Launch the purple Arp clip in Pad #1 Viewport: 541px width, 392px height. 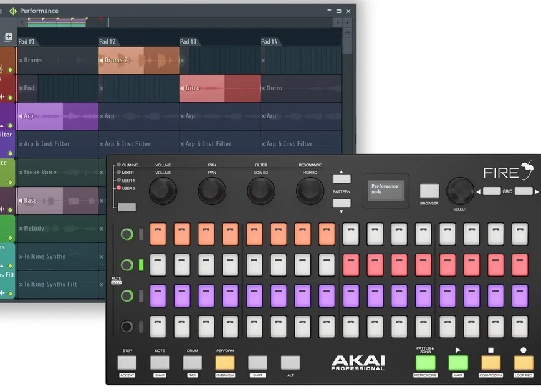point(57,117)
